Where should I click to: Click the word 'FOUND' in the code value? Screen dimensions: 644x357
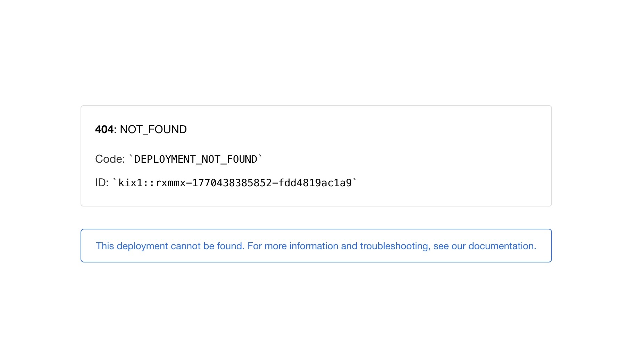click(x=242, y=159)
